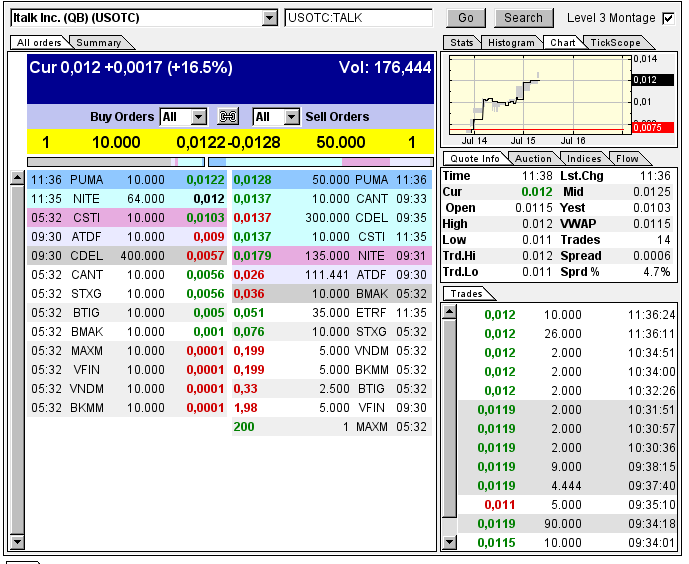The width and height of the screenshot is (689, 564).
Task: Click order book scrollbar up arrow
Action: (x=17, y=178)
